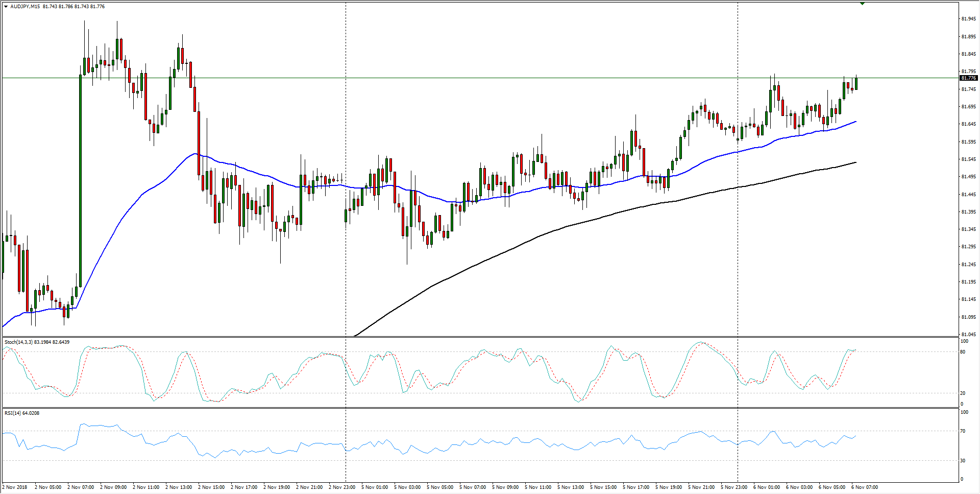Click the Stochastic 80 level label

point(963,352)
